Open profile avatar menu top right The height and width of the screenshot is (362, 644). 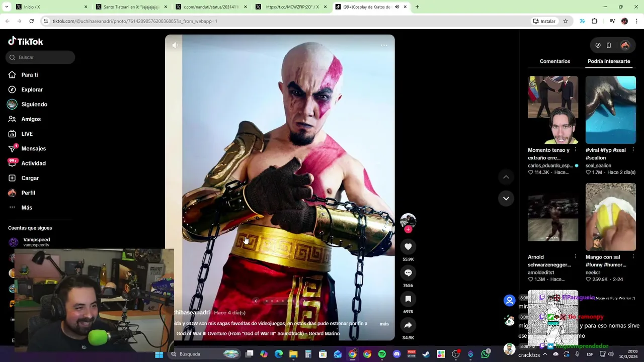point(625,45)
